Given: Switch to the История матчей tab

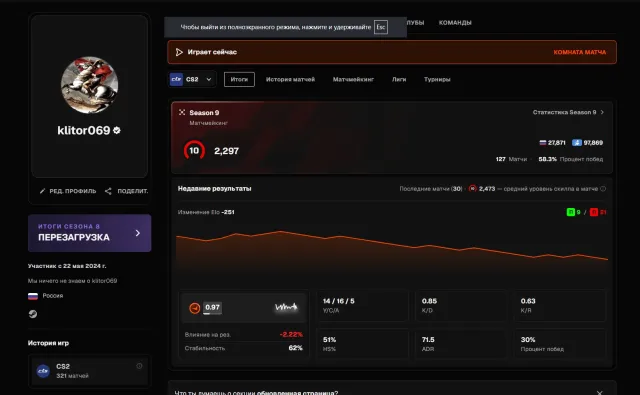Looking at the screenshot, I should 290,79.
